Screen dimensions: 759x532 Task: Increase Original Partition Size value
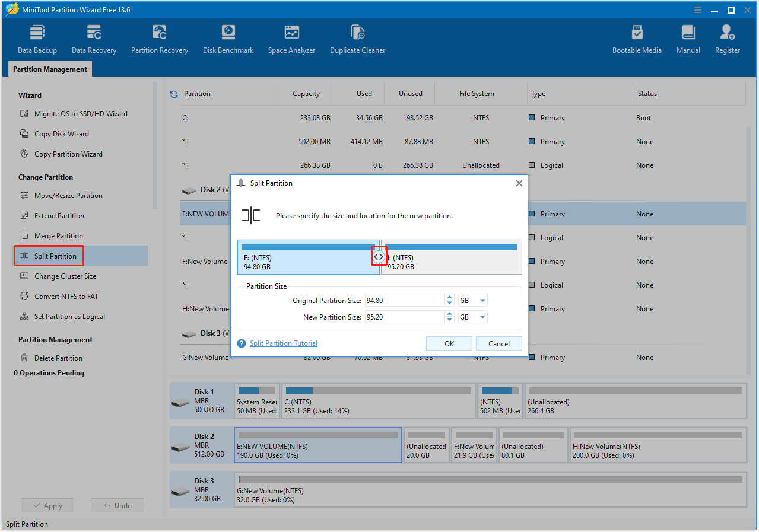(x=449, y=298)
